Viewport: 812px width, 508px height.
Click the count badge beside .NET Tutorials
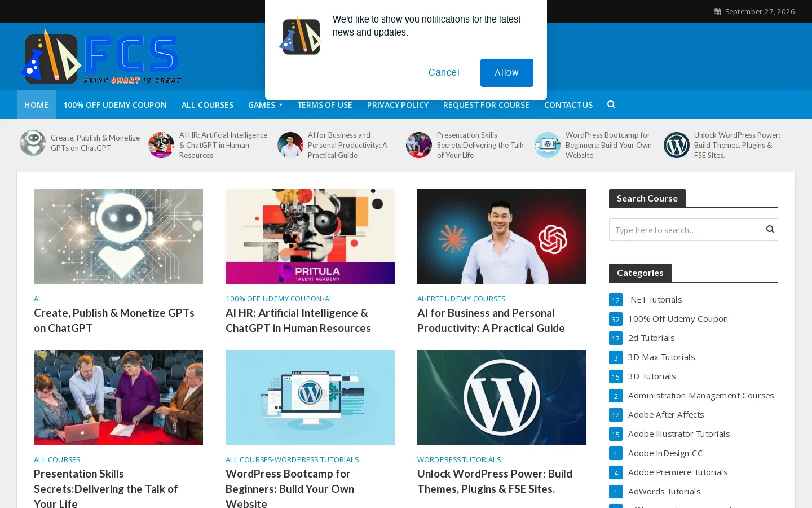coord(616,300)
